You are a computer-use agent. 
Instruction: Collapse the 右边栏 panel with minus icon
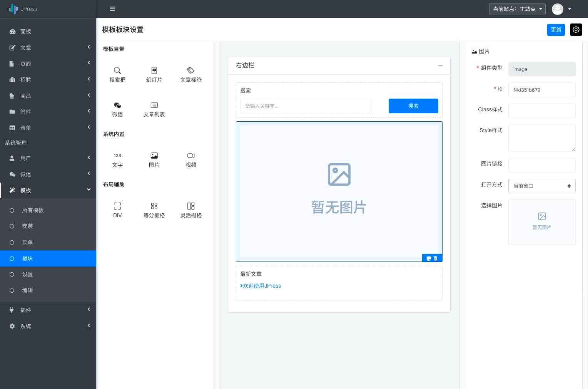(x=440, y=66)
